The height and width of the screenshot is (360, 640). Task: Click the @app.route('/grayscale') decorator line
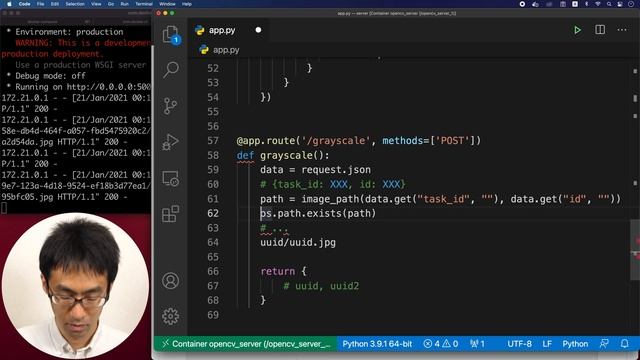pyautogui.click(x=359, y=141)
